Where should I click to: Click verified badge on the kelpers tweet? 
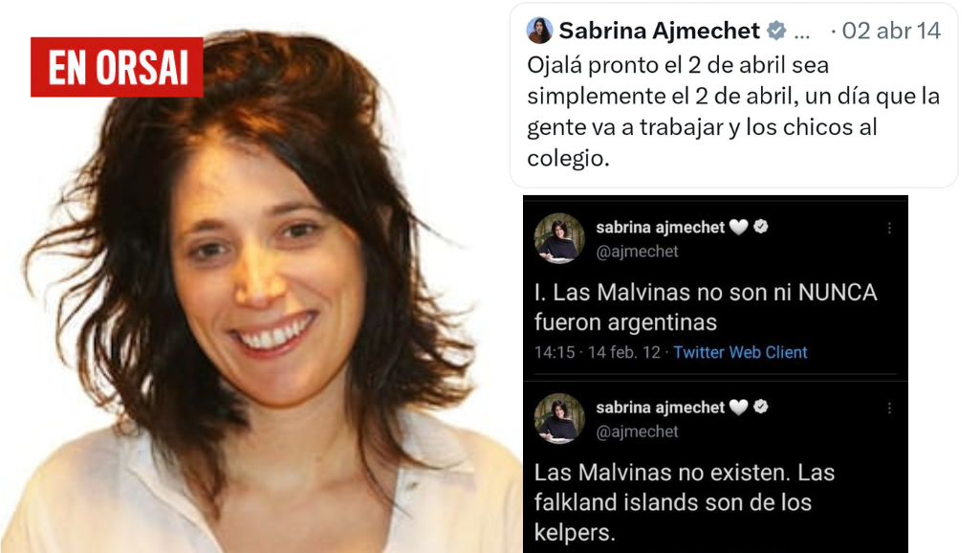[761, 407]
